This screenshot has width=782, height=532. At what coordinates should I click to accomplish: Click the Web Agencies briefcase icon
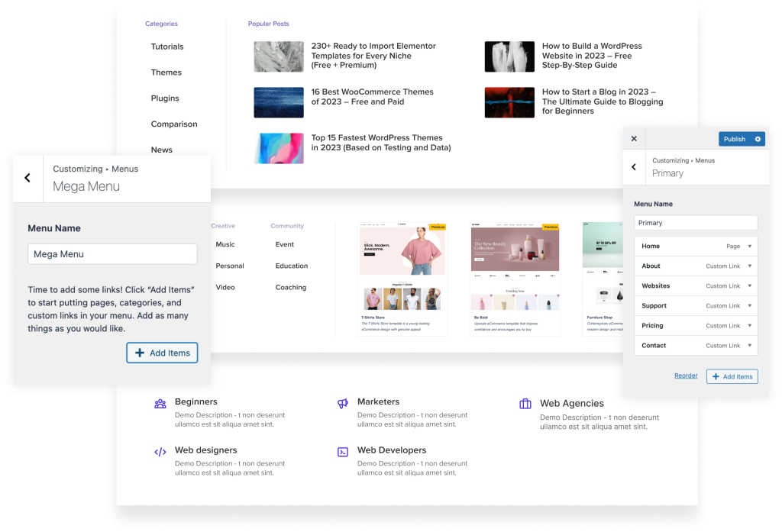(x=525, y=404)
